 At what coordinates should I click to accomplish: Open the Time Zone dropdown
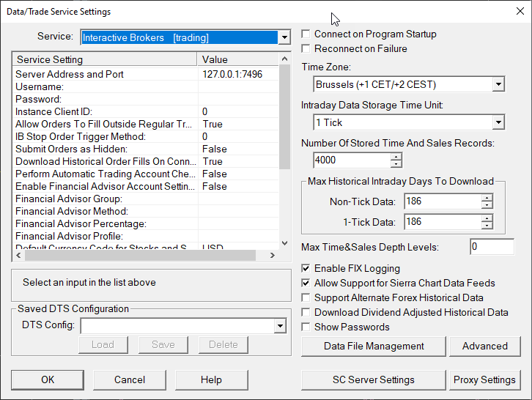tap(409, 84)
